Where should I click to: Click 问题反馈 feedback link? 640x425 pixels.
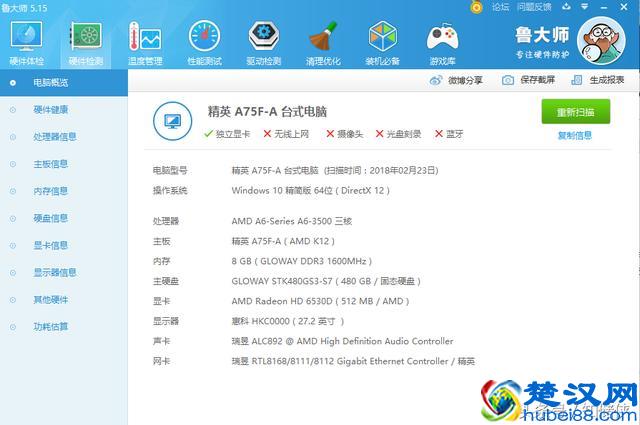[x=534, y=7]
